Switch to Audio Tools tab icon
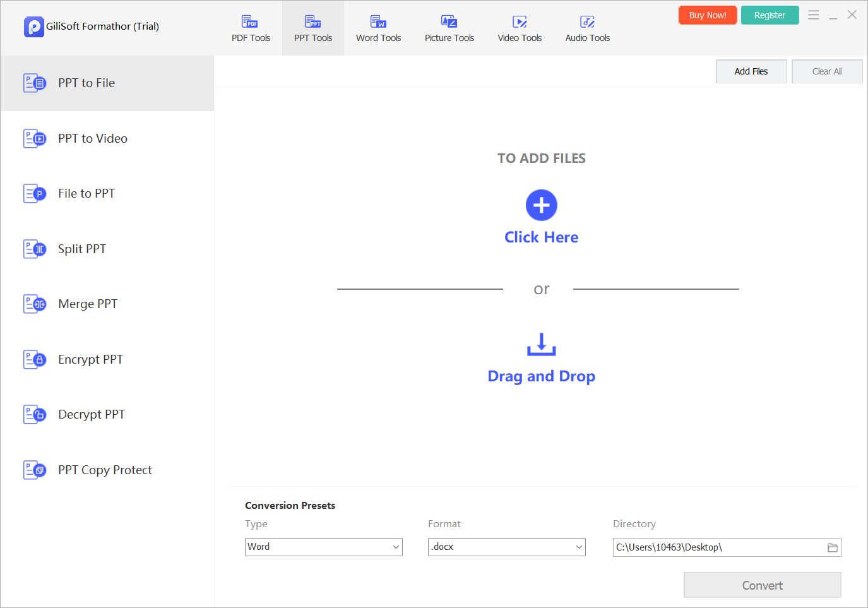The image size is (868, 608). point(588,21)
